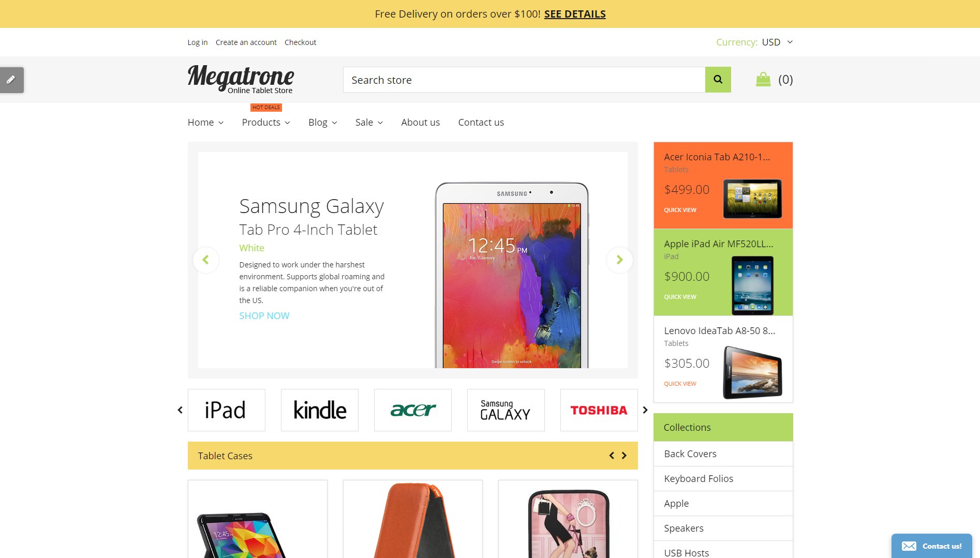Show previous brands with left carousel arrow
Image resolution: width=980 pixels, height=558 pixels.
[x=180, y=410]
